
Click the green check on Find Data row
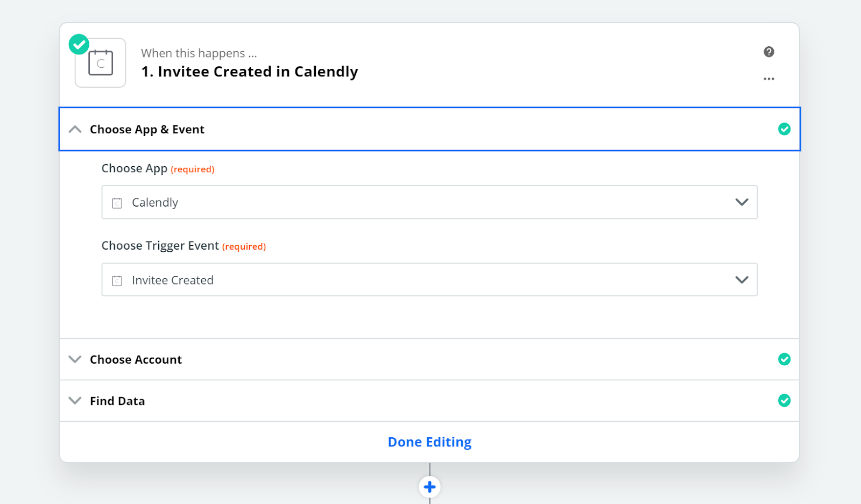784,401
